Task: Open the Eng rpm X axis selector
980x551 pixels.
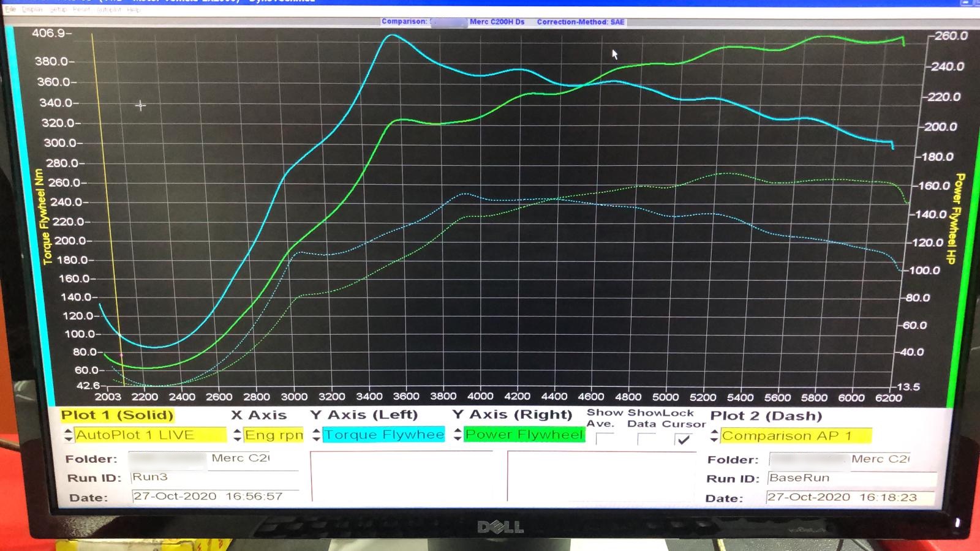Action: tap(274, 435)
